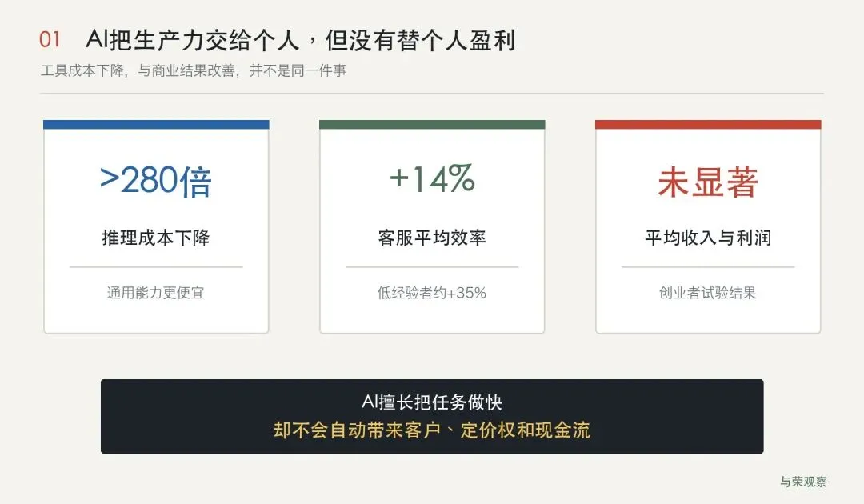Click the yellow line 却不会自动带来客户
Screen dimensions: 864x504
click(x=357, y=430)
